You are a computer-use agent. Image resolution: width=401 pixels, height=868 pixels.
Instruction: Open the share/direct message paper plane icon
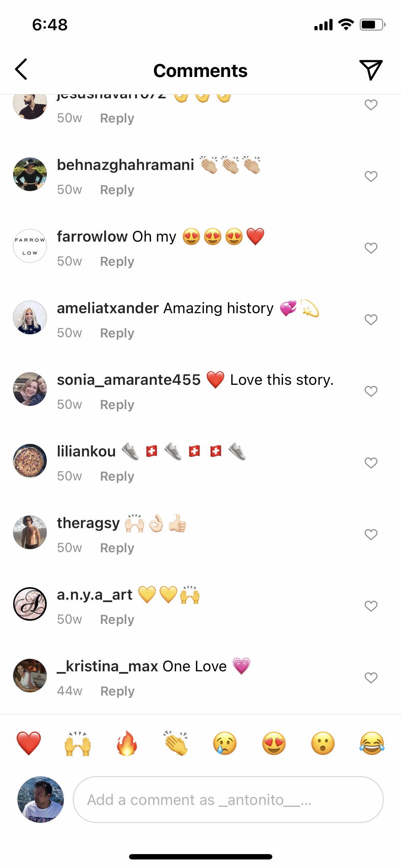(x=371, y=70)
